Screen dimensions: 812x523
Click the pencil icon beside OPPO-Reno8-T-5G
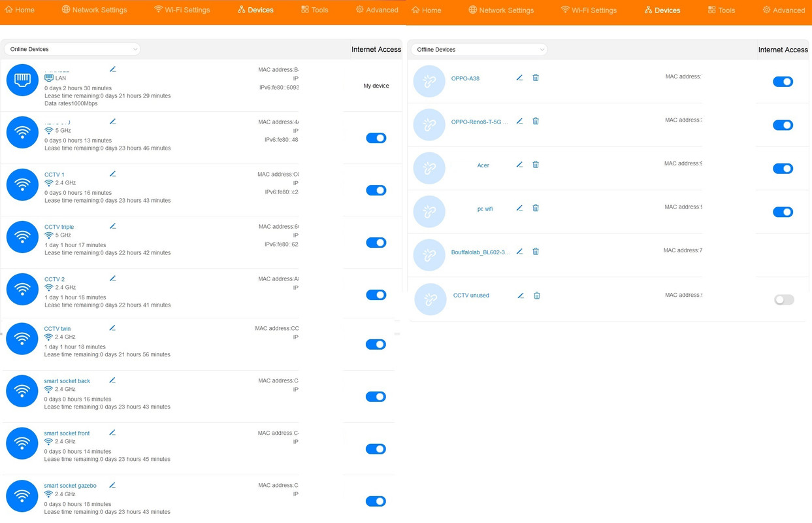tap(519, 121)
